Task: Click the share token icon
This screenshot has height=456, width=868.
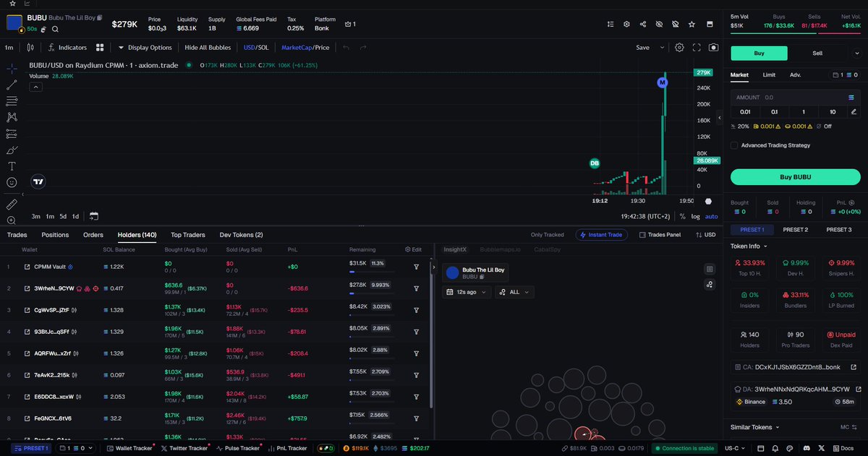Action: (x=643, y=24)
